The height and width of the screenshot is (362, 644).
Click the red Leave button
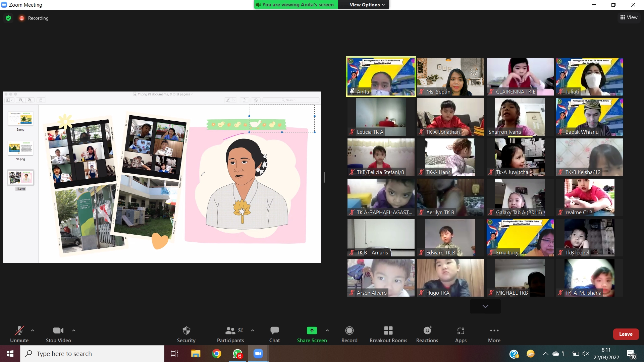point(626,334)
